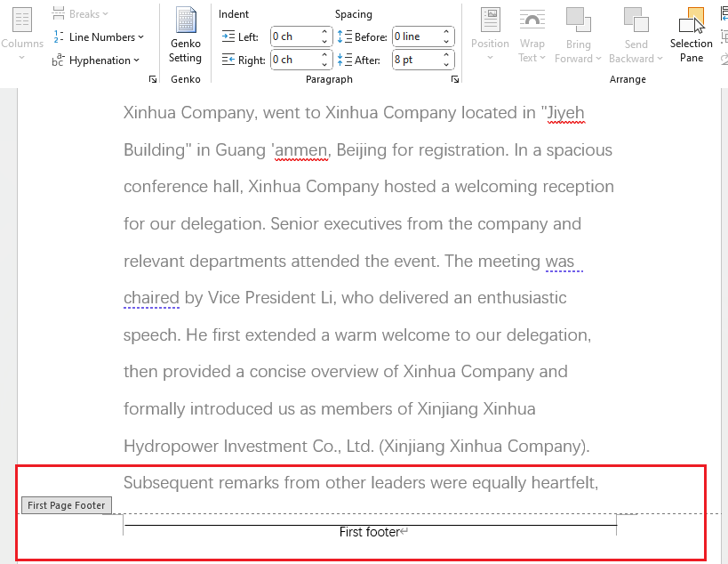This screenshot has height=564, width=728.
Task: Increase the Spacing Before value
Action: (446, 32)
